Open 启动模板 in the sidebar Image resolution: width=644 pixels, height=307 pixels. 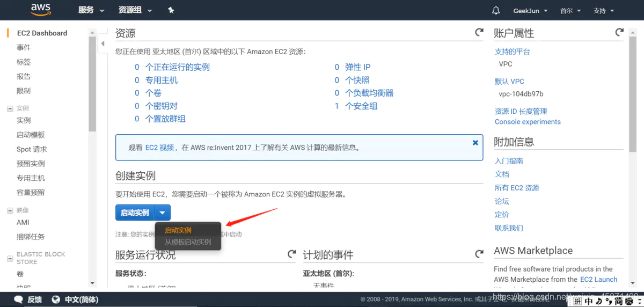point(31,135)
